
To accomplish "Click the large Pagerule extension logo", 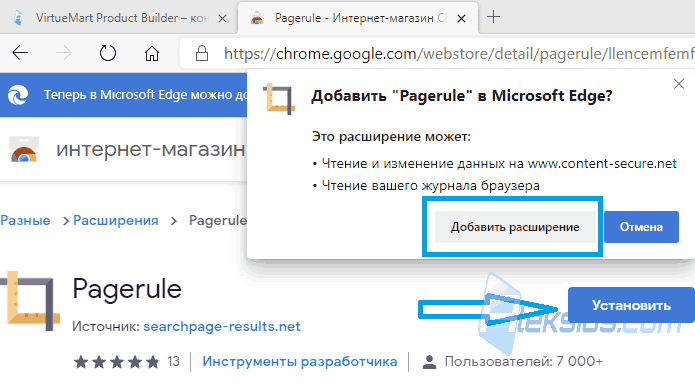I will coord(29,301).
